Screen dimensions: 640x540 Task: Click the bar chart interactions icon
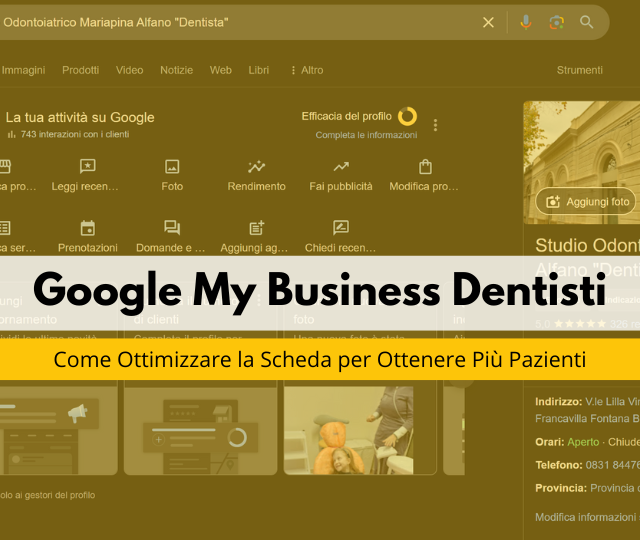pos(11,134)
